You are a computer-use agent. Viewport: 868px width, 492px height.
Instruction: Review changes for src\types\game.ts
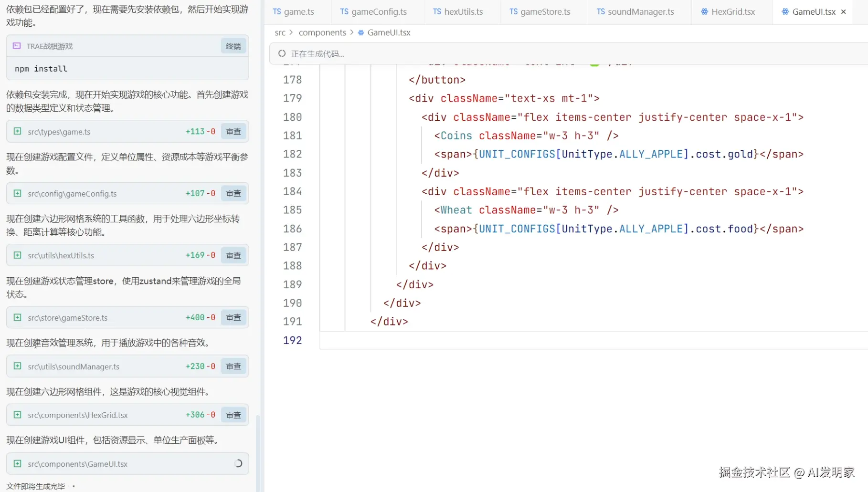pyautogui.click(x=233, y=132)
